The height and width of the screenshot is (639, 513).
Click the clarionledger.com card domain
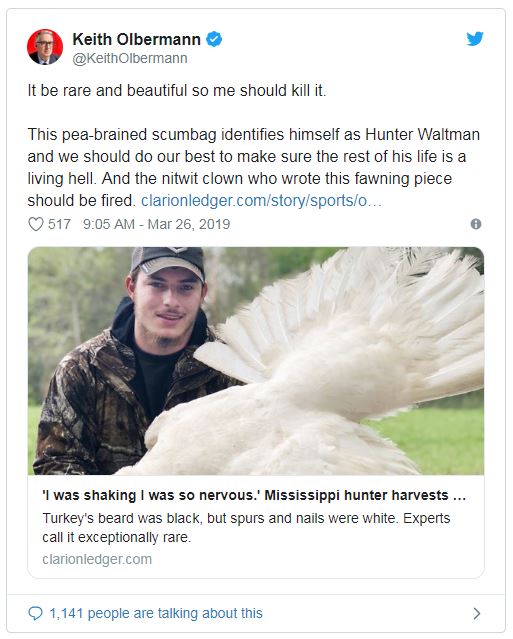coord(97,559)
